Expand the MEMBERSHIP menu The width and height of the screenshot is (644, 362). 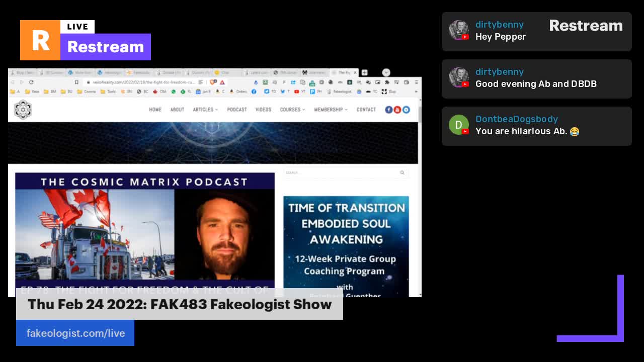click(x=331, y=110)
